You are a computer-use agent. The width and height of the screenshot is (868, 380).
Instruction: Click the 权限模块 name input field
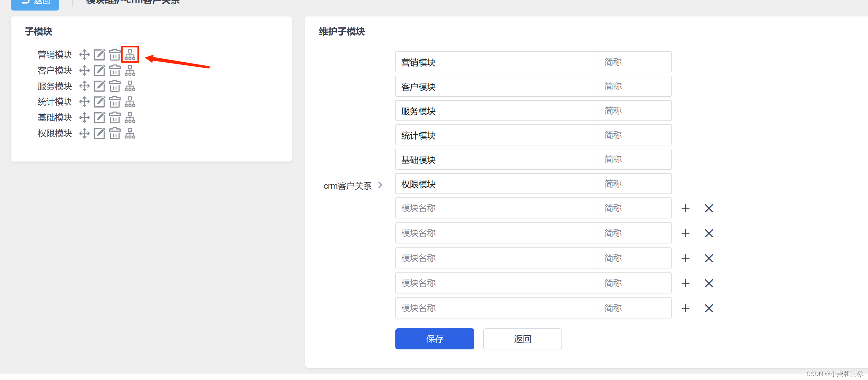[x=497, y=184]
